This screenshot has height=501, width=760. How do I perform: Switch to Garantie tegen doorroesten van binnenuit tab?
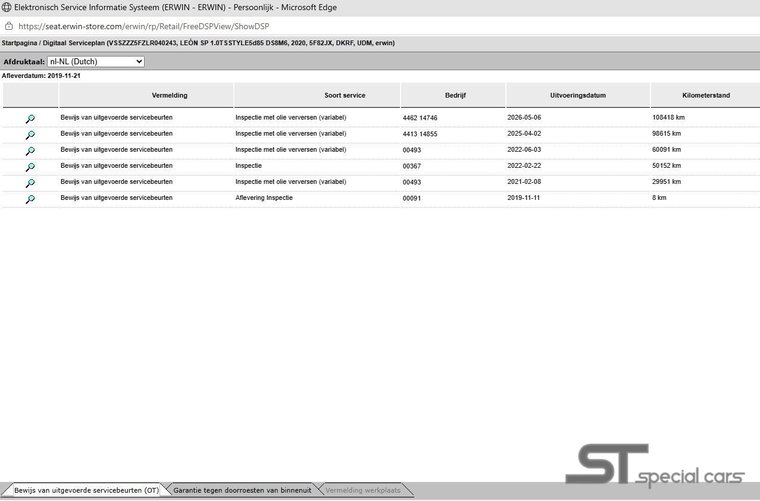(x=242, y=490)
